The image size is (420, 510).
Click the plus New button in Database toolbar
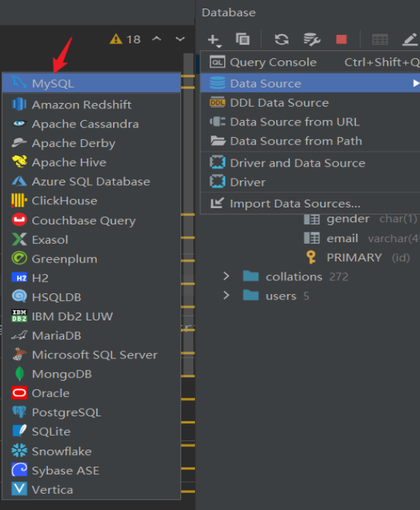click(214, 40)
